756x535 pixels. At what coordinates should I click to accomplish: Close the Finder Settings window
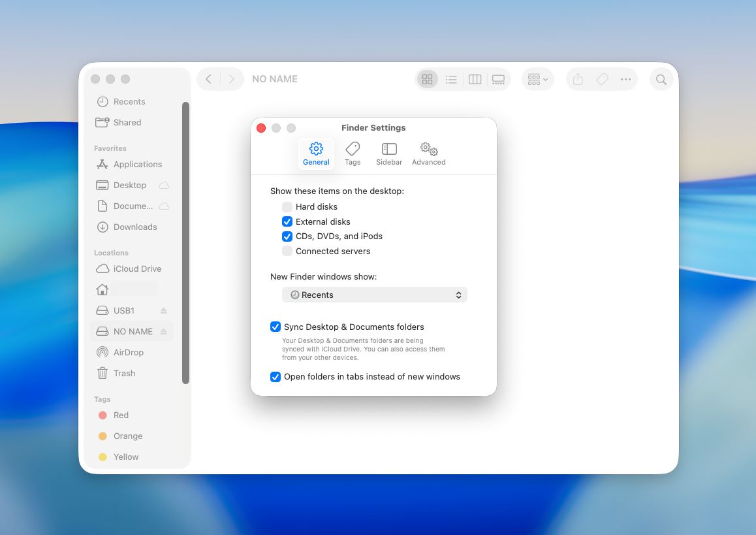261,128
